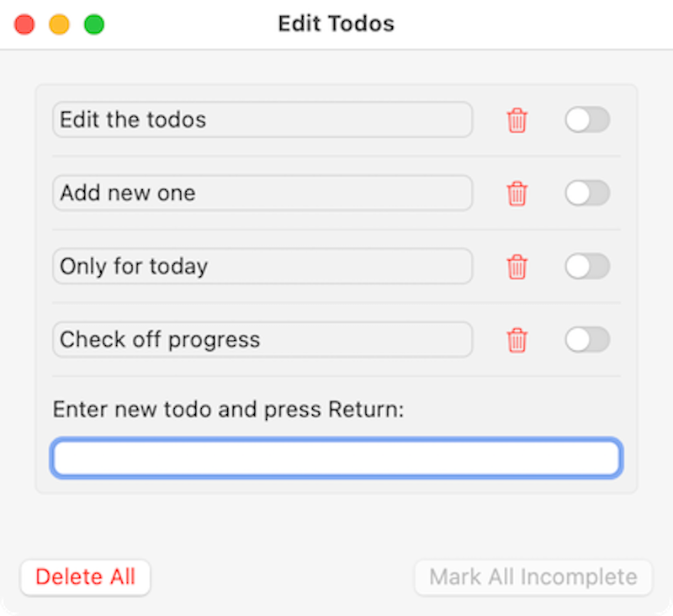Switch on the 'Only for today' toggle
The image size is (673, 616).
pyautogui.click(x=587, y=267)
